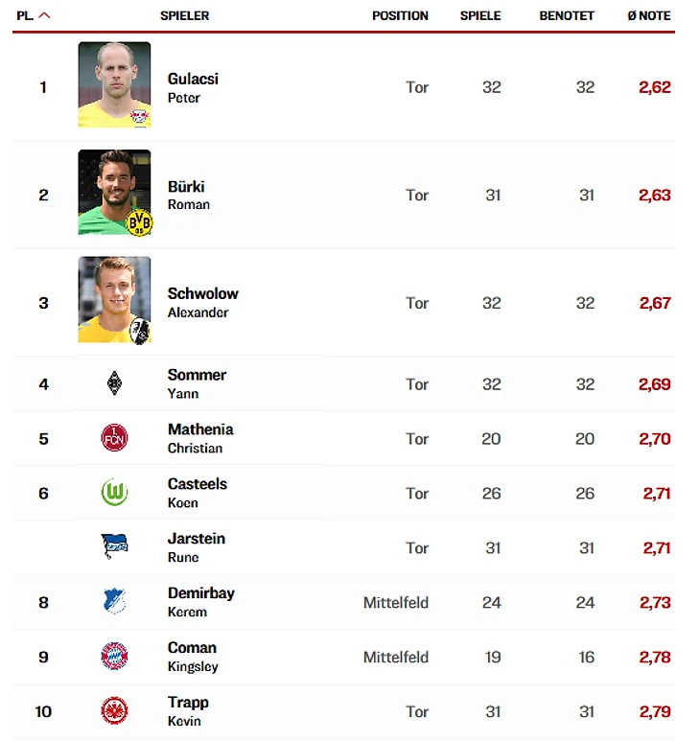Click the BVB badge on Bürki's photo
The height and width of the screenshot is (741, 700).
pos(139,222)
